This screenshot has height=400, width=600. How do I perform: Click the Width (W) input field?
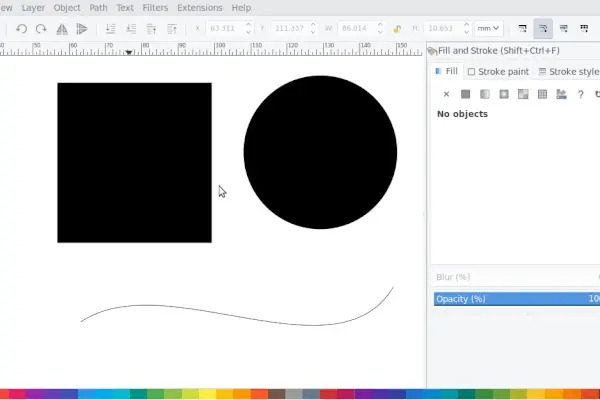(356, 29)
